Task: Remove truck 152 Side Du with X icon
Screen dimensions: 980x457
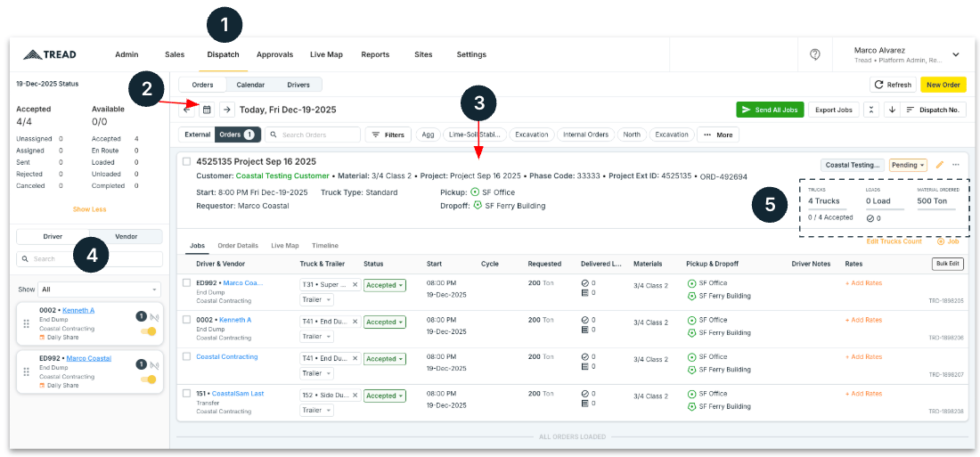Action: [355, 396]
